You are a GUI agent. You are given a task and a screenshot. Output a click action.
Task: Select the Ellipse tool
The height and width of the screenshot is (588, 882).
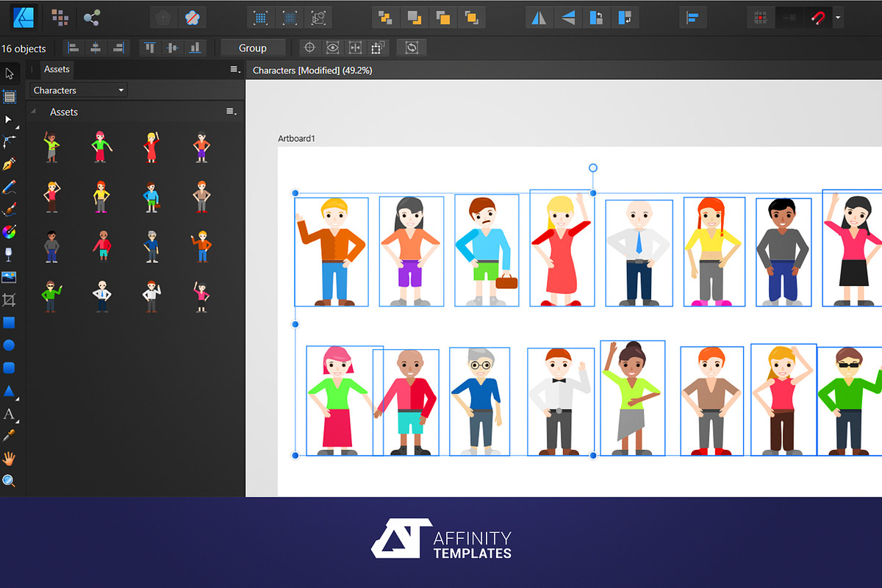(x=10, y=345)
